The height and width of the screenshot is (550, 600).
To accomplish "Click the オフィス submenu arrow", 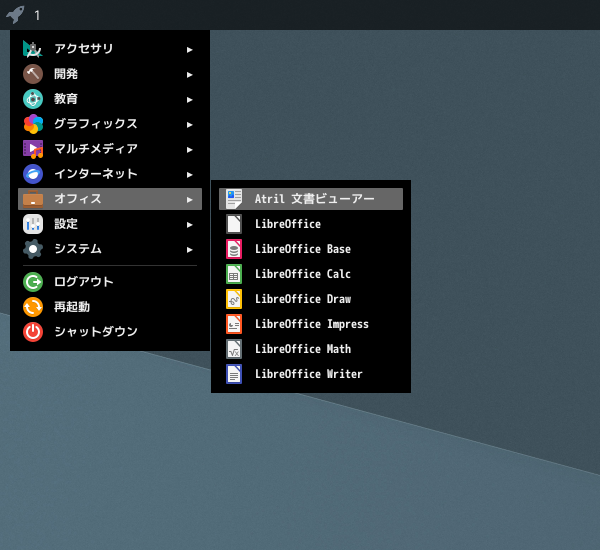I will coord(189,200).
